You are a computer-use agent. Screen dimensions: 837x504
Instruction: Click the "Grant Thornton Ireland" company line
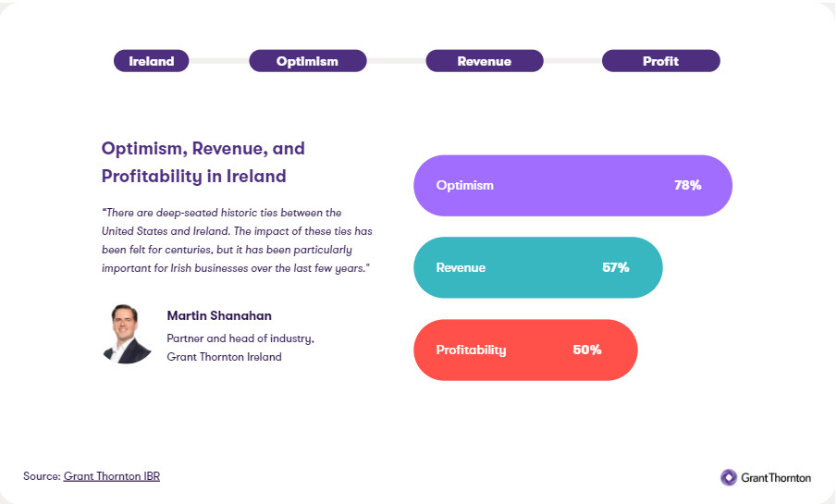tap(224, 356)
